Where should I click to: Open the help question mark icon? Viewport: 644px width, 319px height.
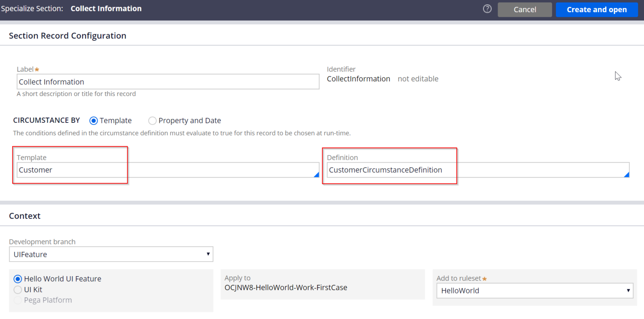click(x=487, y=8)
